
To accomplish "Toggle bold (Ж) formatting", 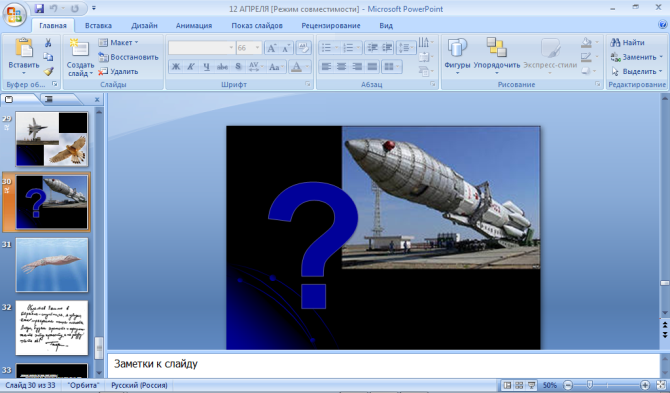I will tap(176, 67).
